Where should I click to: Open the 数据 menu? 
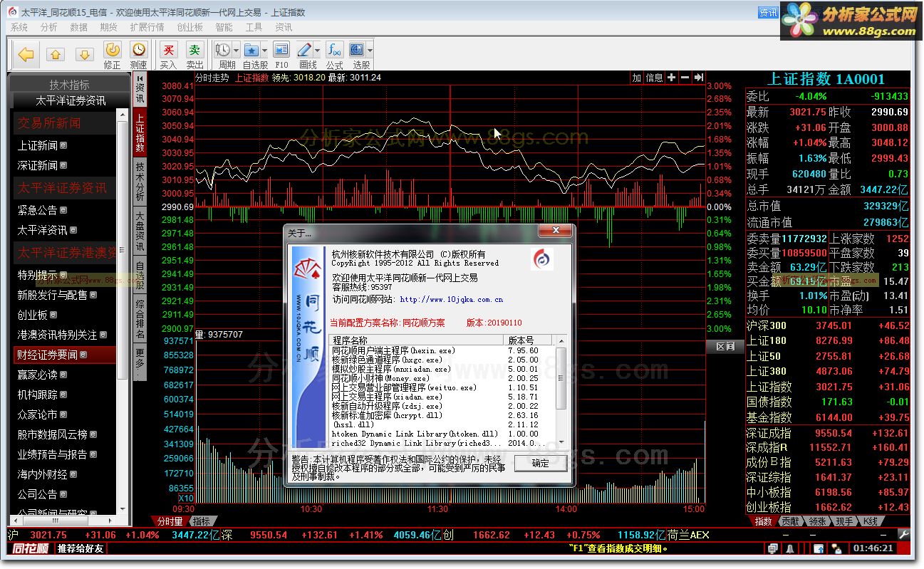point(79,27)
